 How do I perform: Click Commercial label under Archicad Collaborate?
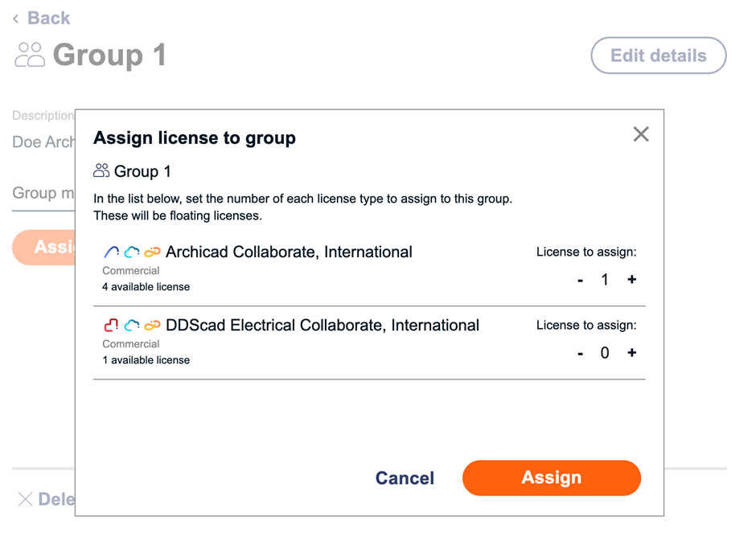(130, 270)
